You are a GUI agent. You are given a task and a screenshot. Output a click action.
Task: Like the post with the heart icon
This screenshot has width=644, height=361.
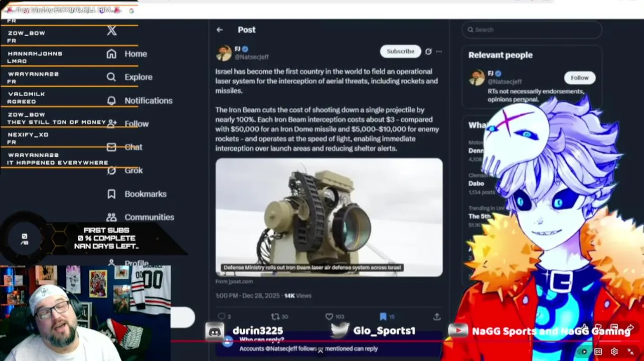click(330, 316)
